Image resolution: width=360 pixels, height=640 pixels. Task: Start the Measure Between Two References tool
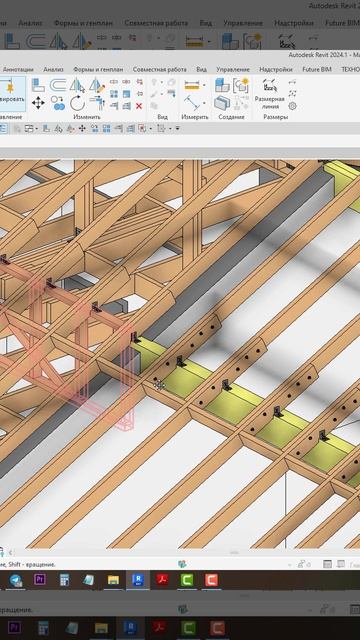point(191,86)
